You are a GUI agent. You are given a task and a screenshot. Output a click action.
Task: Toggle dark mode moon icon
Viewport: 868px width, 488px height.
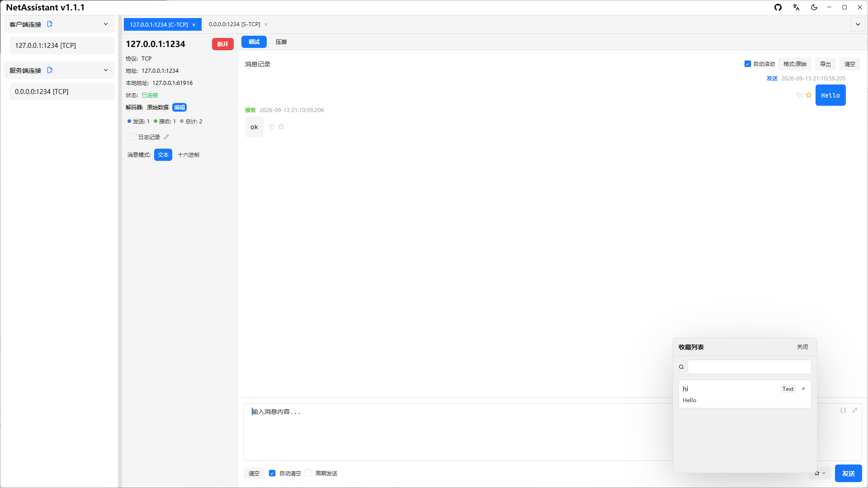[814, 7]
